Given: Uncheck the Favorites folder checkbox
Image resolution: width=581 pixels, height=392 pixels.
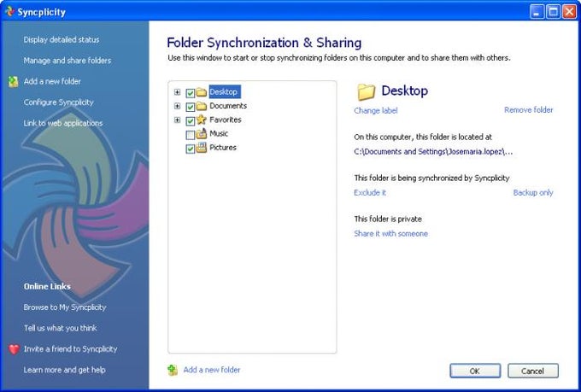Looking at the screenshot, I should pyautogui.click(x=190, y=120).
